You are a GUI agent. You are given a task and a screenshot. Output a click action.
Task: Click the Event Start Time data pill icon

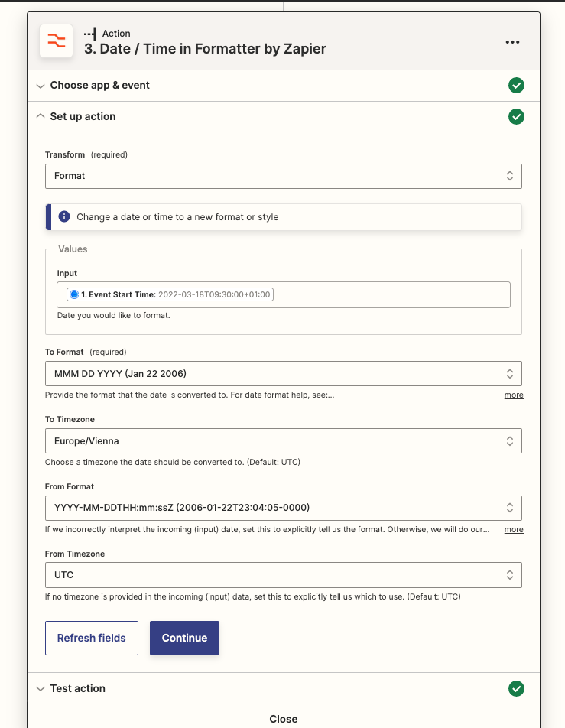[74, 294]
